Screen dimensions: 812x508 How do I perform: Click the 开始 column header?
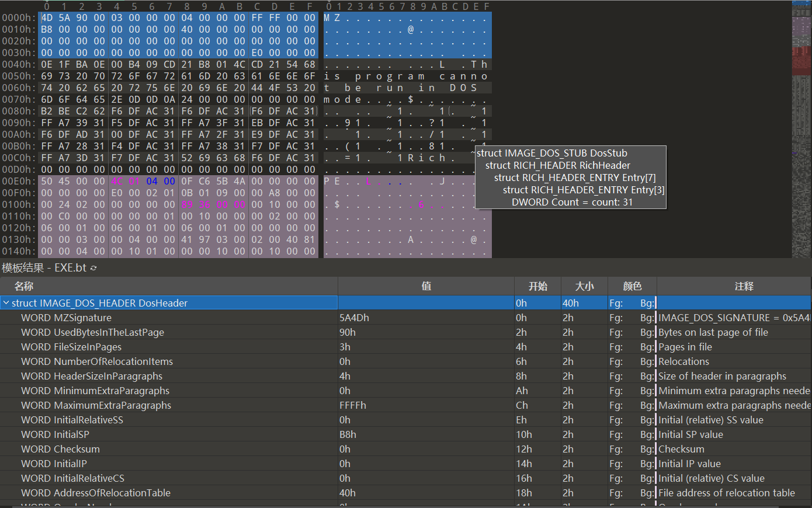[537, 286]
